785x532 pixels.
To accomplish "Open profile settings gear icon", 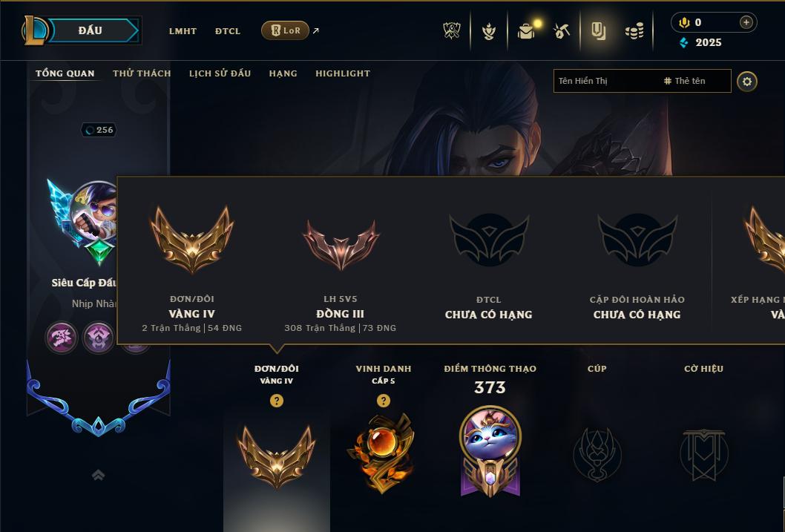I will pos(747,82).
